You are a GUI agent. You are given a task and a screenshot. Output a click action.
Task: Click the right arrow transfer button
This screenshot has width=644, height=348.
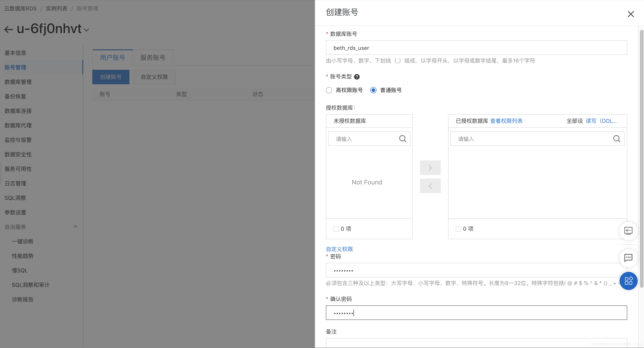pos(430,168)
